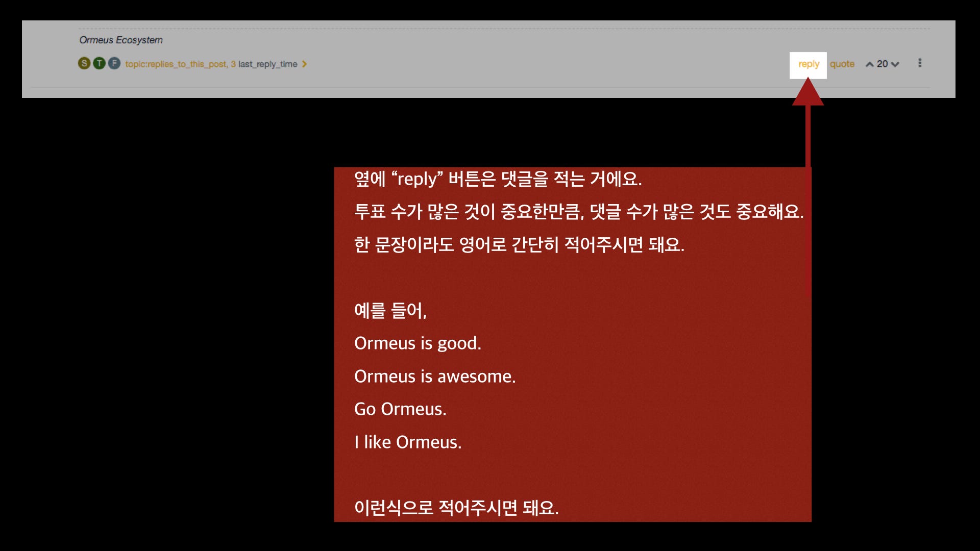Click the red instruction panel
The height and width of the screenshot is (551, 980).
click(572, 344)
